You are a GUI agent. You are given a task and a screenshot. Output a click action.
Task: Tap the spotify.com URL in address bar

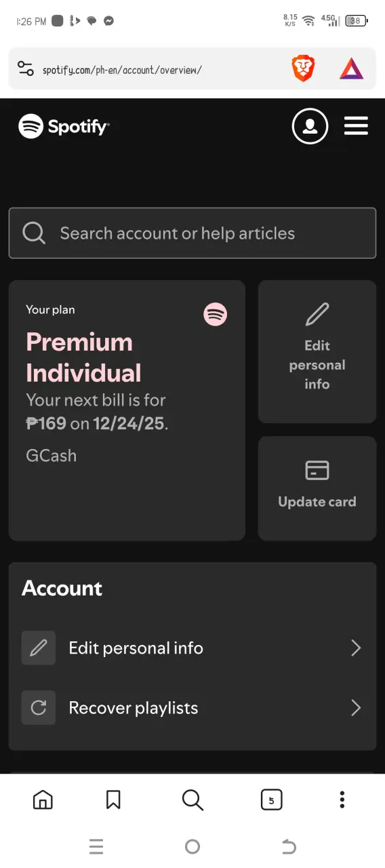click(x=122, y=70)
